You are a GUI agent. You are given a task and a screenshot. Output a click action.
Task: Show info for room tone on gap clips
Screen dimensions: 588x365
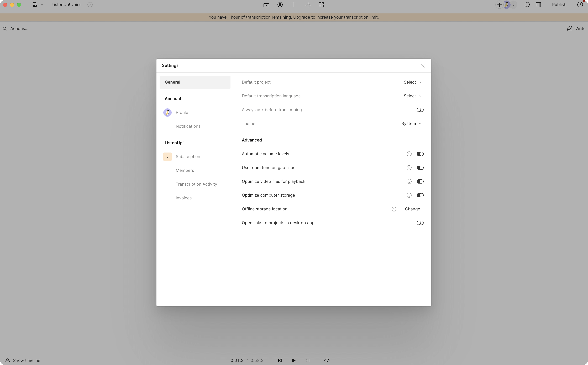(409, 168)
